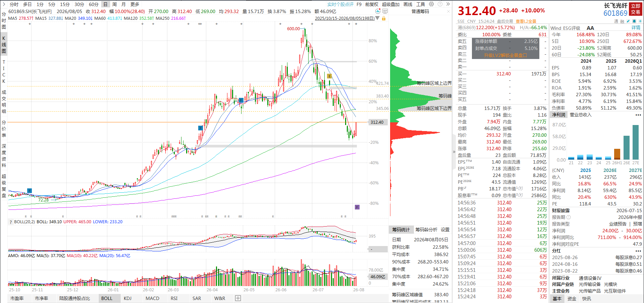
Task: Toggle the 日 daily period button
Action: click(x=105, y=4)
